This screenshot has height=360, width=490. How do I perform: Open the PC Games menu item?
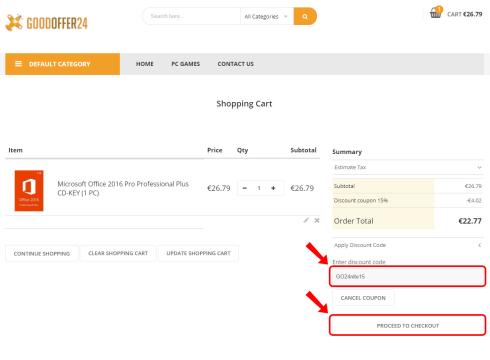(186, 64)
